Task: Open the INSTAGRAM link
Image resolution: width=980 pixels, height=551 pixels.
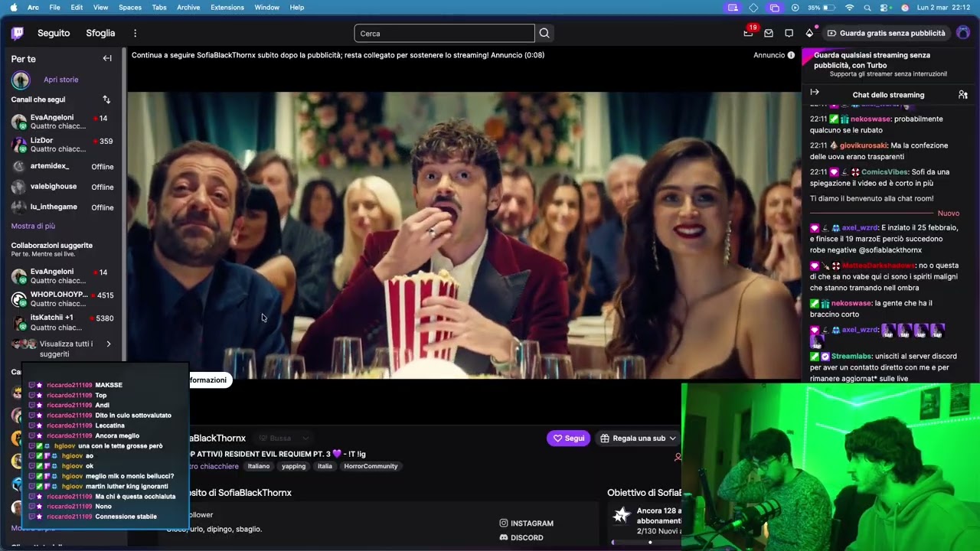Action: pos(527,523)
